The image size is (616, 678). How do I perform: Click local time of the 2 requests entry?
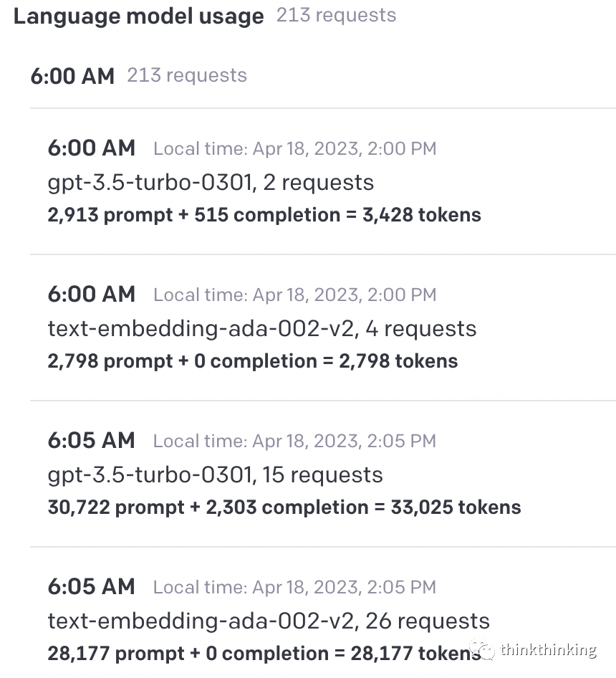point(294,149)
